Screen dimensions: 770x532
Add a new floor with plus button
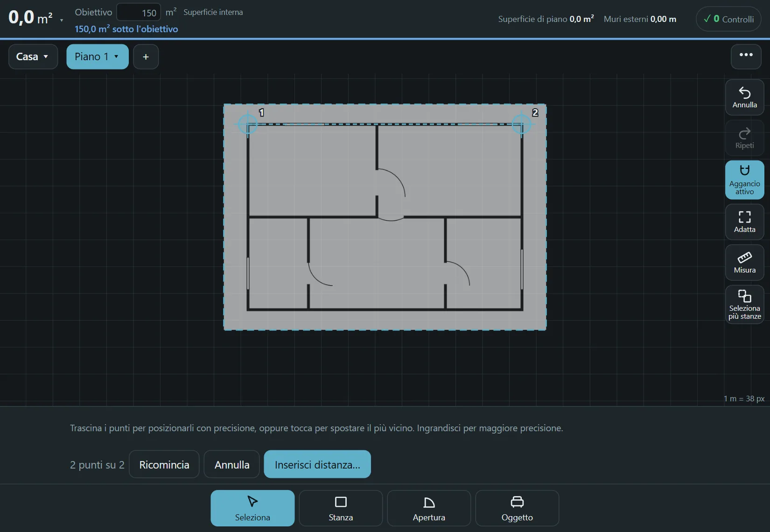(x=146, y=56)
